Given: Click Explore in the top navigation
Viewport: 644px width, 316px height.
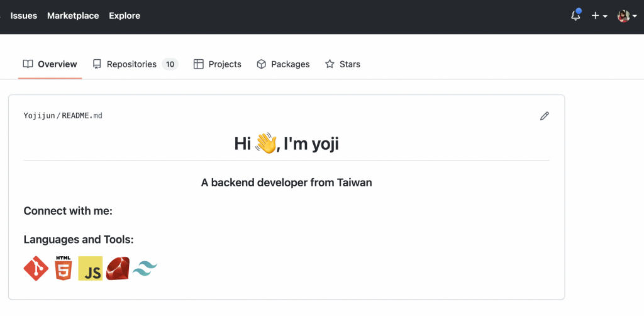Looking at the screenshot, I should click(125, 16).
